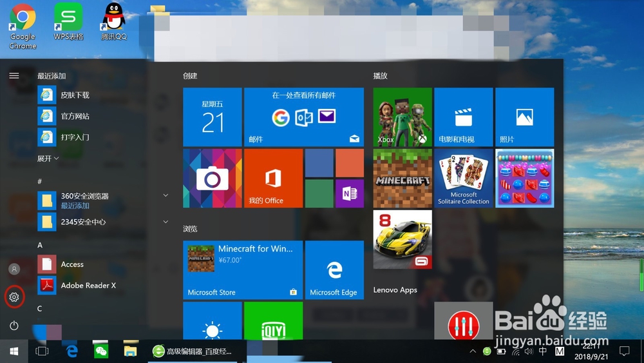Launch the Minecraft game tile
The width and height of the screenshot is (644, 363).
402,179
